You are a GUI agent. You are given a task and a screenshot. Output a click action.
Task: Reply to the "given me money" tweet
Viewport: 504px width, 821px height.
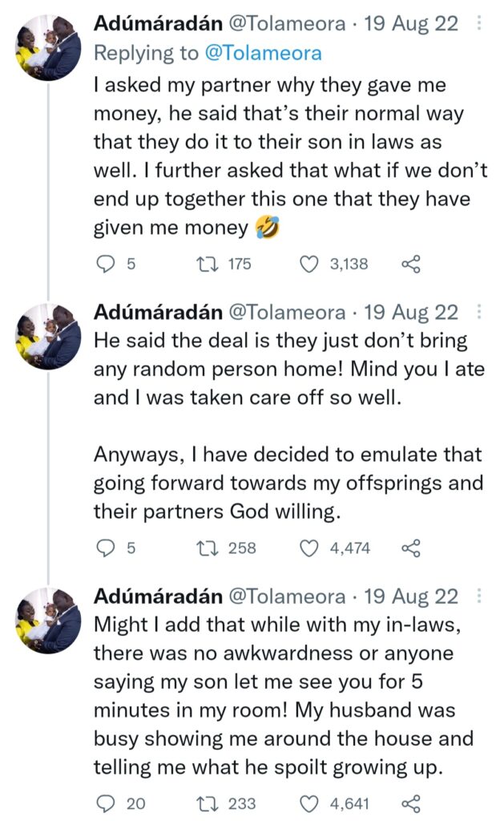[106, 263]
